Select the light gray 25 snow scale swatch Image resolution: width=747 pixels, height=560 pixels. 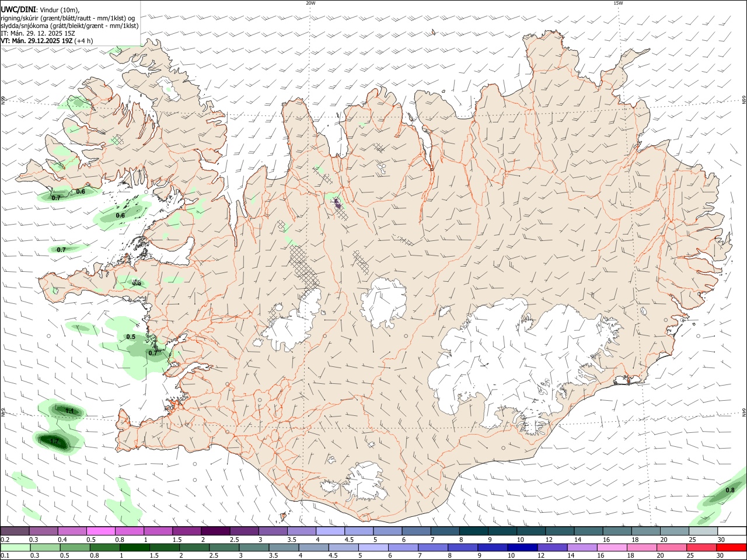703,531
